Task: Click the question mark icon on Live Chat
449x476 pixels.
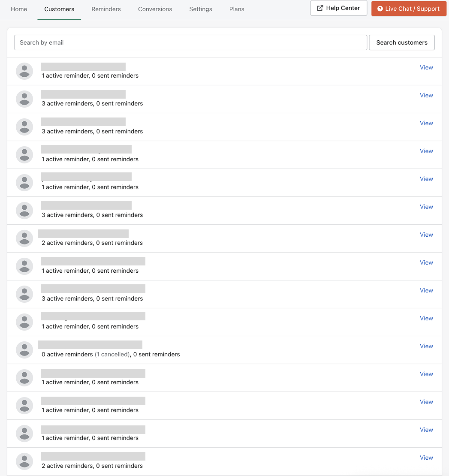Action: (380, 9)
